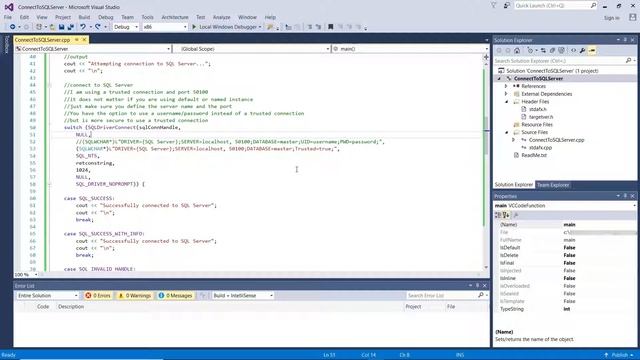The image size is (640, 360).
Task: Click the Project column header in Error List
Action: pyautogui.click(x=413, y=307)
